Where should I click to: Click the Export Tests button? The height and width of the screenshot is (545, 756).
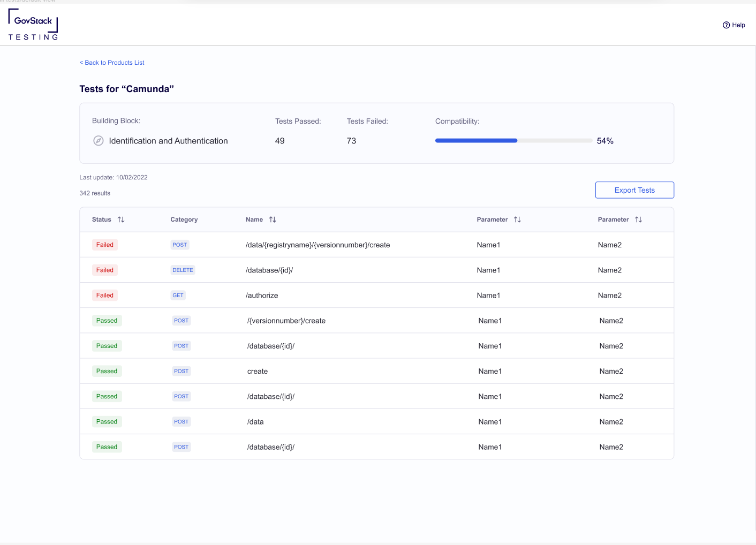point(634,190)
